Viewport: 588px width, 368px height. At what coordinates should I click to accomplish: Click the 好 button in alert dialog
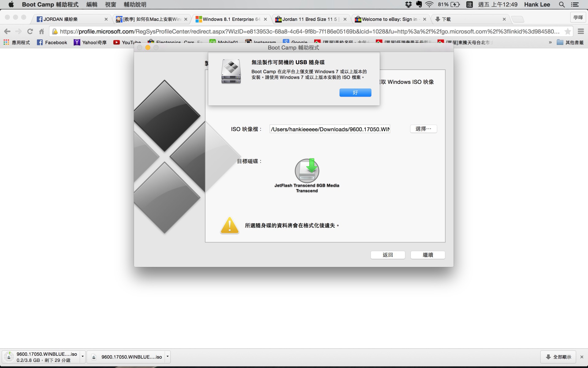pyautogui.click(x=355, y=93)
